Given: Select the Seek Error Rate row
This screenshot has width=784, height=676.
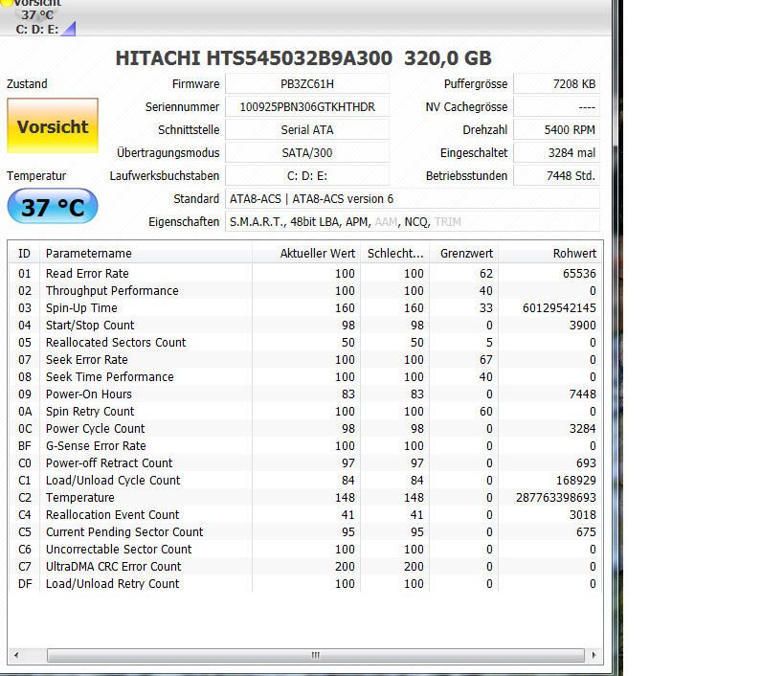Looking at the screenshot, I should tap(305, 359).
